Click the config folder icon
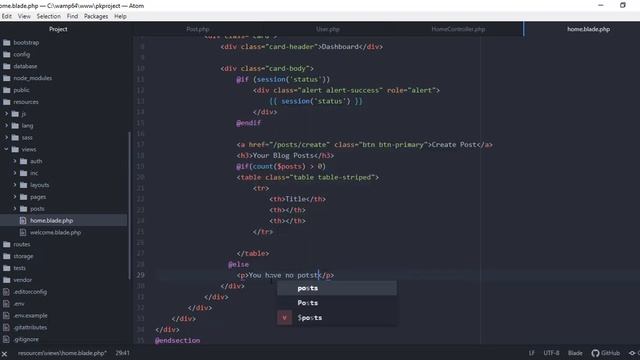The height and width of the screenshot is (360, 640). click(x=7, y=54)
